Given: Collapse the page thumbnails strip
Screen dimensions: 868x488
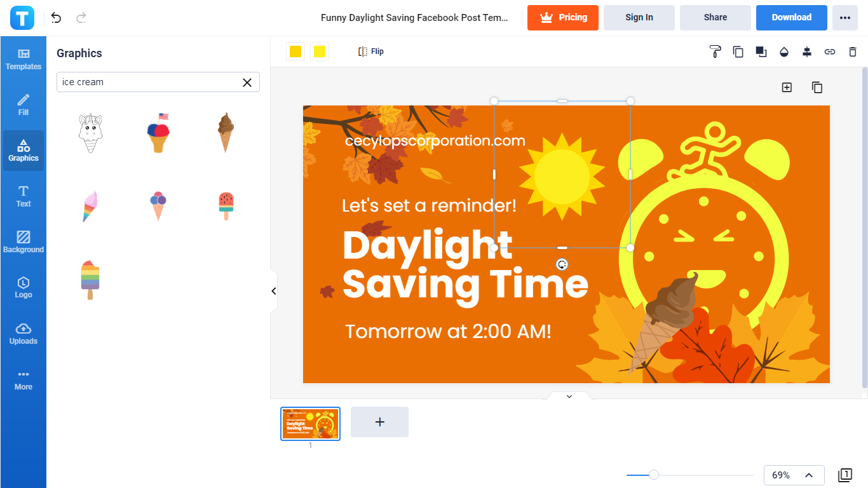Looking at the screenshot, I should 569,396.
